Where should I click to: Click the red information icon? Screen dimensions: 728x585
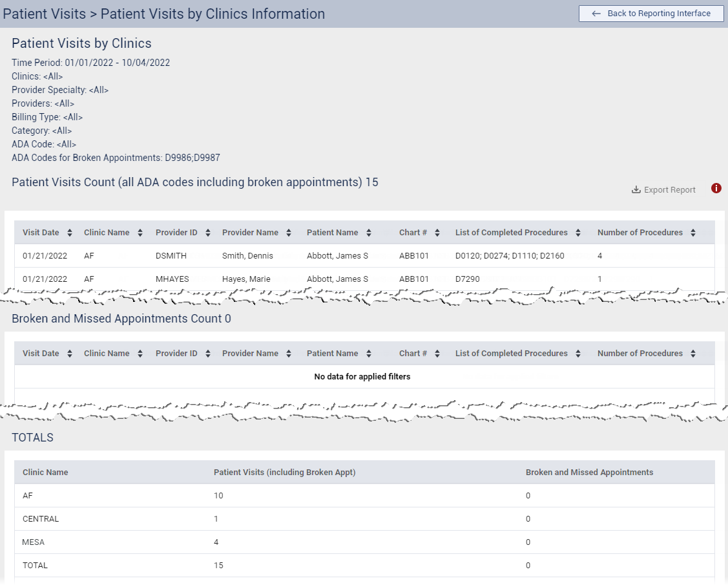click(x=716, y=189)
